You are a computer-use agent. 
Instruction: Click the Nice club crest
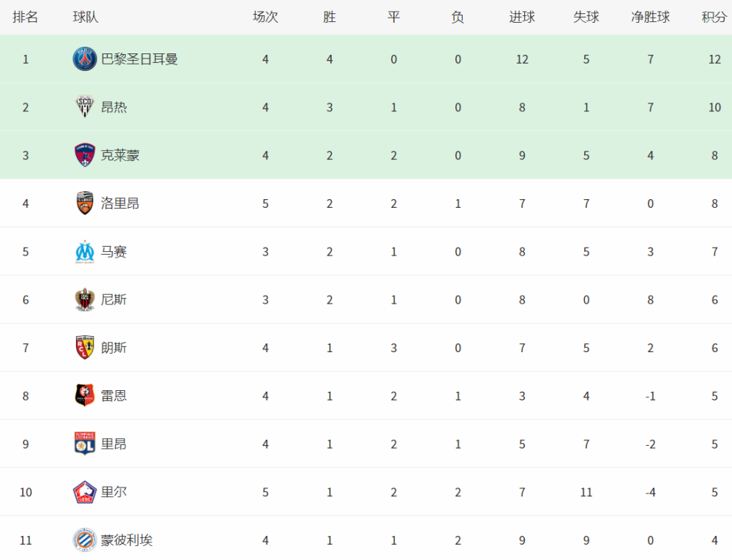(85, 299)
